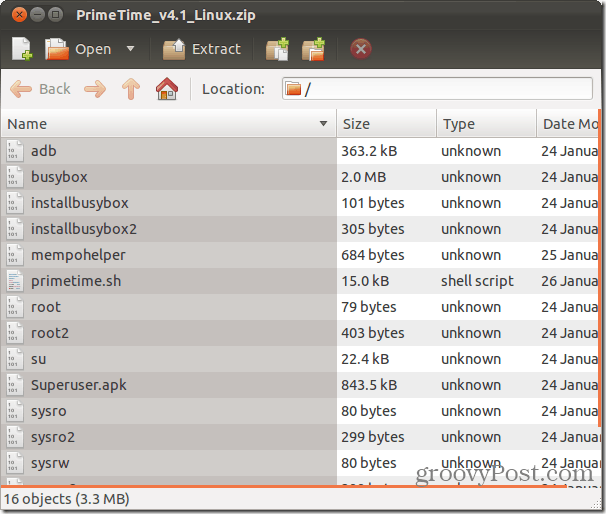Select the Superuser.apk file name
This screenshot has width=606, height=514.
pyautogui.click(x=78, y=385)
